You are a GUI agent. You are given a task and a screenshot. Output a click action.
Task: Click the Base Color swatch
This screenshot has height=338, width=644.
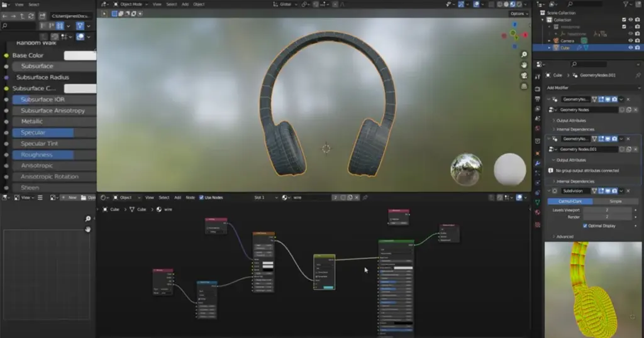click(x=80, y=55)
